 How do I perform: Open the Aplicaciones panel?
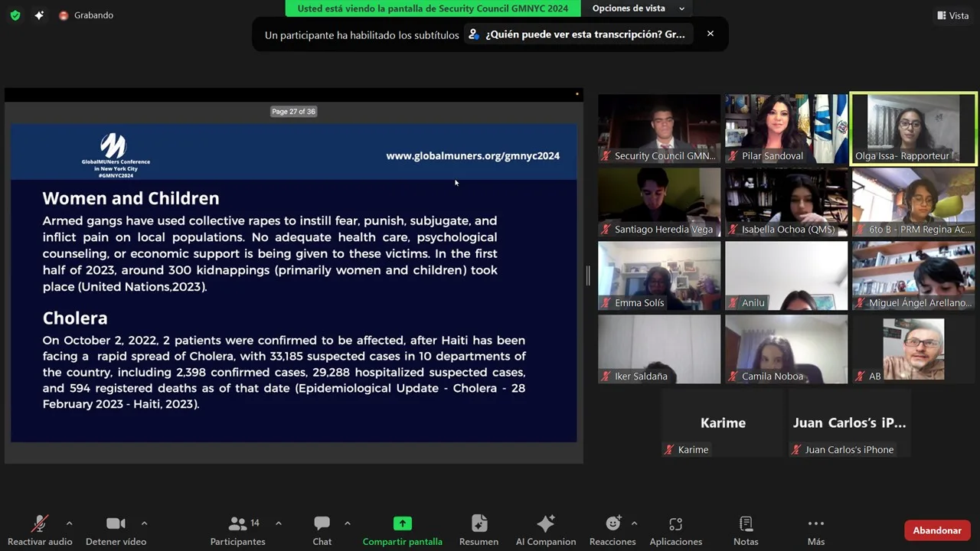pos(675,530)
